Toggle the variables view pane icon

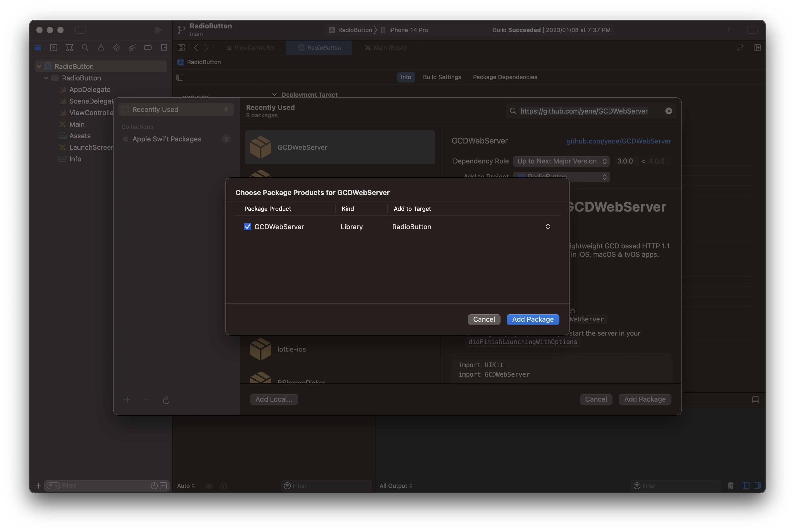click(x=746, y=485)
